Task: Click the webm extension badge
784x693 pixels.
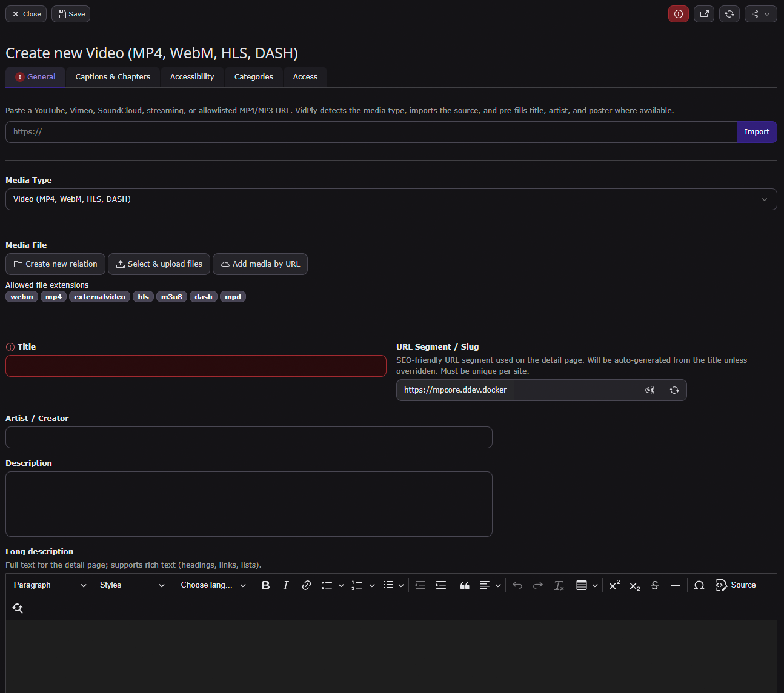Action: (22, 297)
